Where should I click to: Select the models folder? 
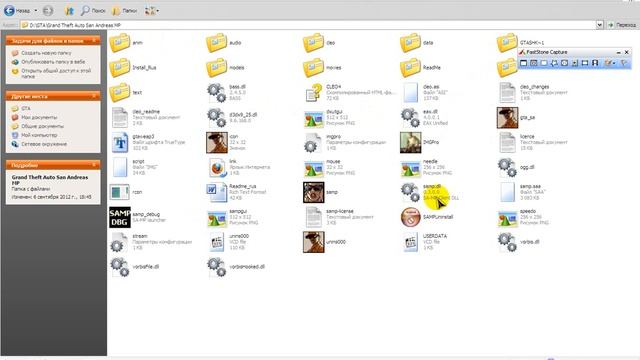pyautogui.click(x=216, y=68)
